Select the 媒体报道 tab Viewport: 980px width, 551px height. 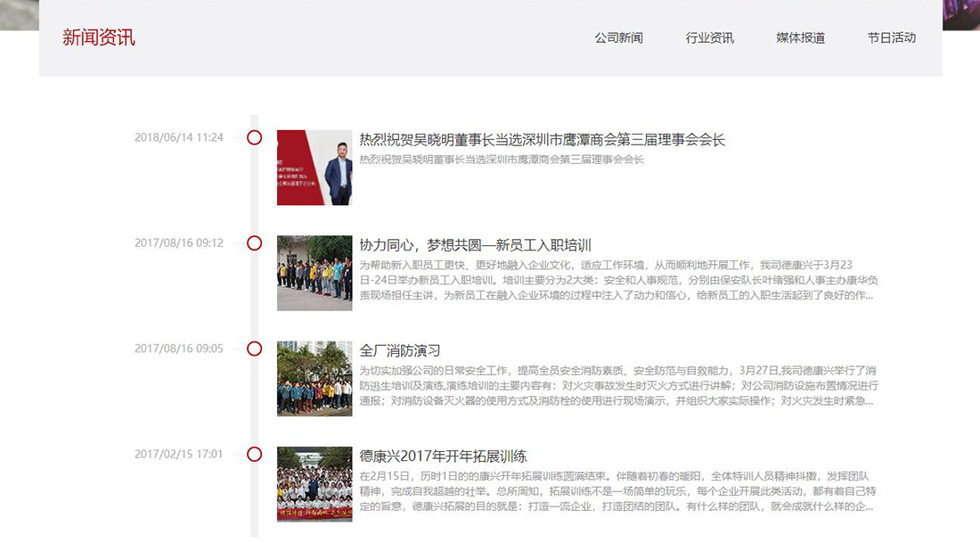coord(800,37)
